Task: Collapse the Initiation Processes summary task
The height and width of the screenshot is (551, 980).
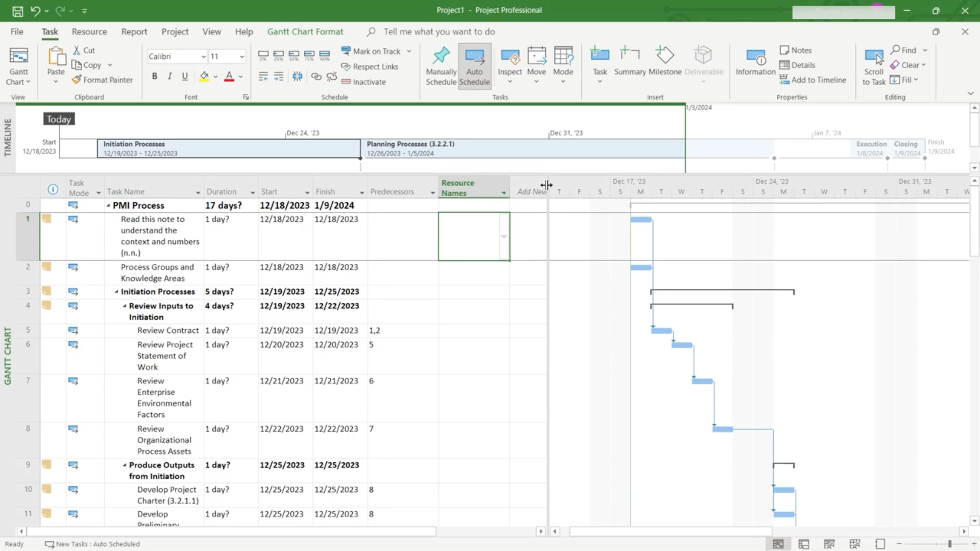Action: pos(116,292)
